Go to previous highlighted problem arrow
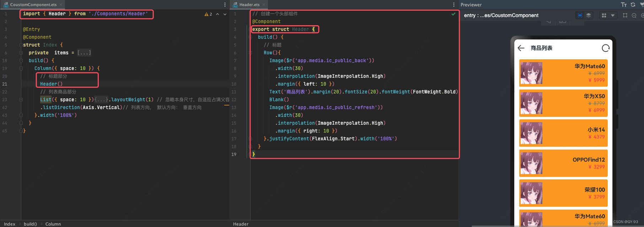644x227 pixels. [218, 14]
